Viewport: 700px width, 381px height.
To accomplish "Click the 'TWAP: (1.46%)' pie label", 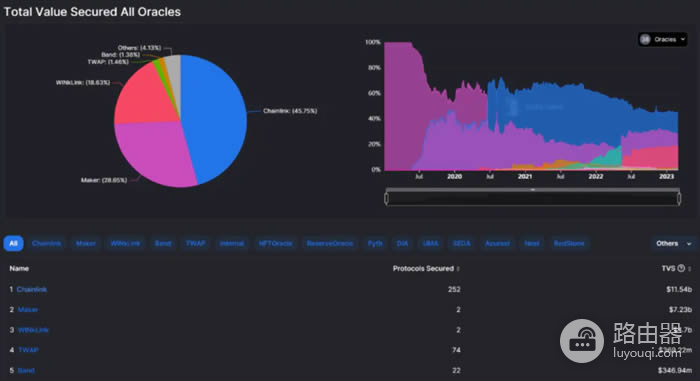I will 108,62.
